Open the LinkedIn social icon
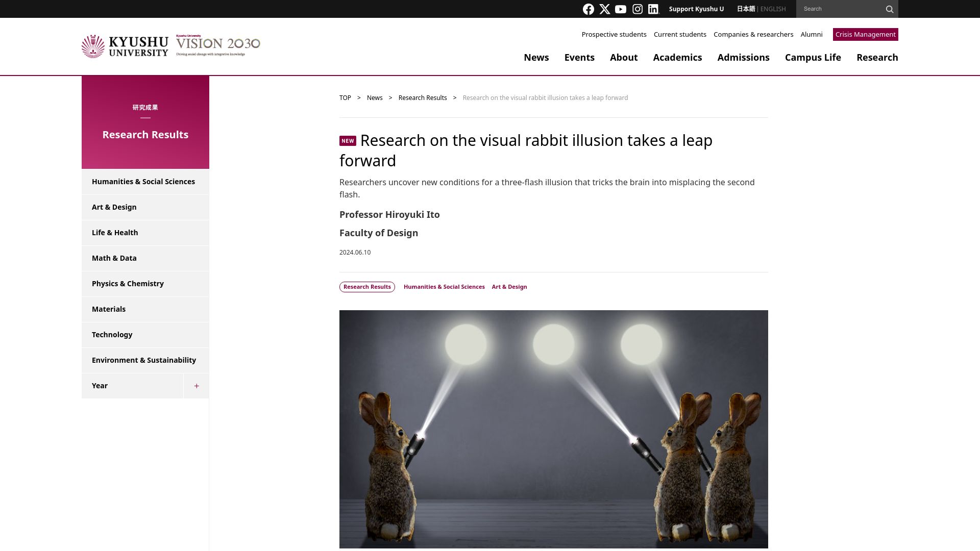Viewport: 980px width, 551px height. 654,9
